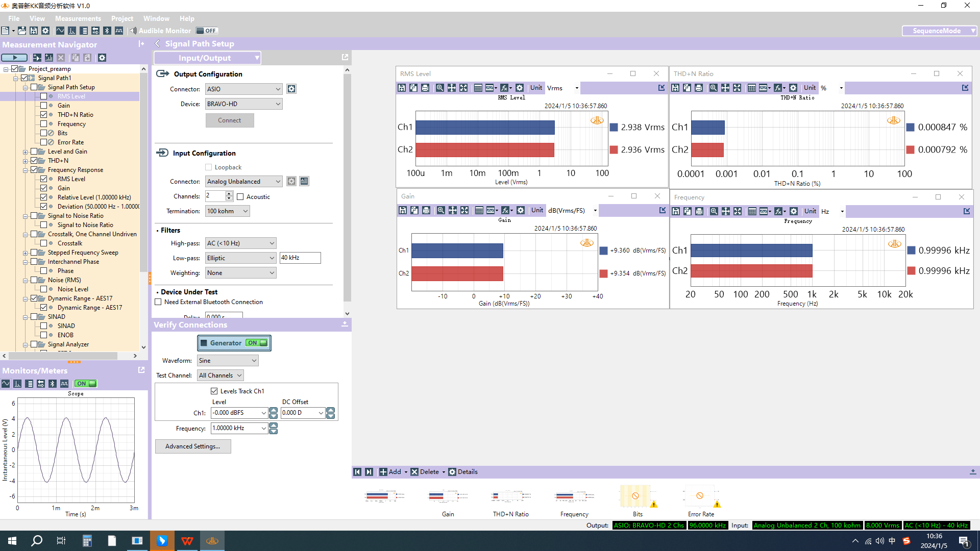Screen dimensions: 980x551
Task: Open the Measurements menu
Action: (x=78, y=18)
